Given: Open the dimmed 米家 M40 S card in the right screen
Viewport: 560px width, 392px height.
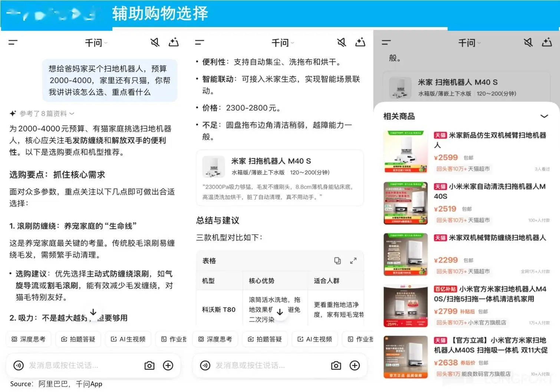Looking at the screenshot, I should (466, 87).
